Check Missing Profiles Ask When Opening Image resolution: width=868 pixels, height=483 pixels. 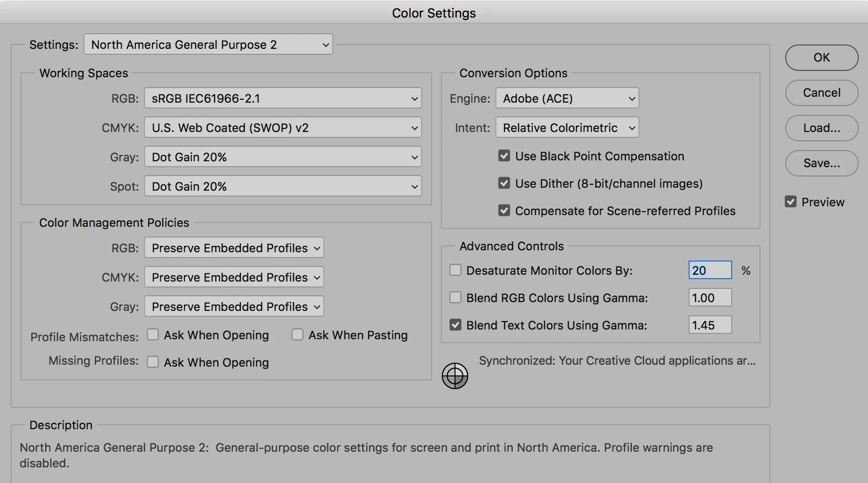click(153, 362)
